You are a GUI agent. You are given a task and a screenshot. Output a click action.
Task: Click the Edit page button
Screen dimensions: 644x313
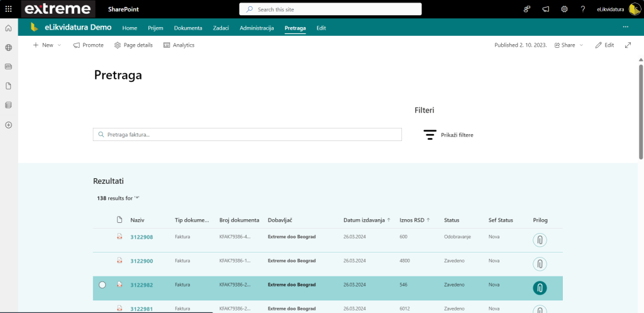click(x=604, y=45)
